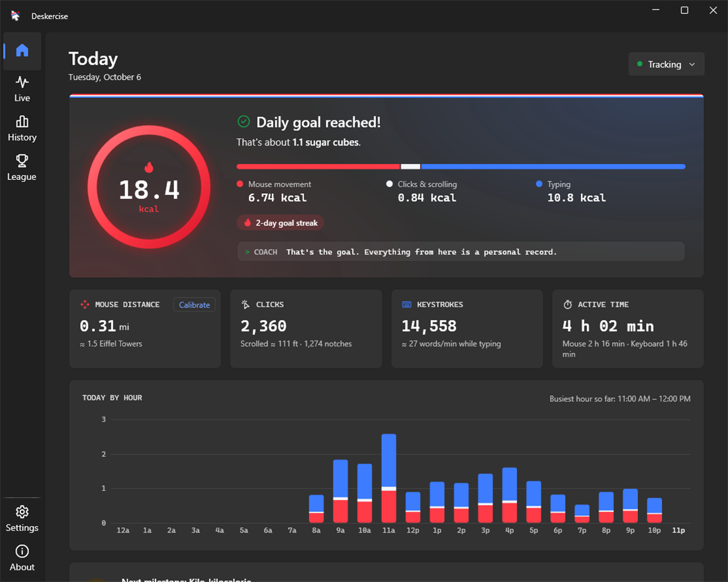The image size is (728, 582).
Task: Click the 'Scrolled ≈ 111 ft' text
Action: (269, 344)
